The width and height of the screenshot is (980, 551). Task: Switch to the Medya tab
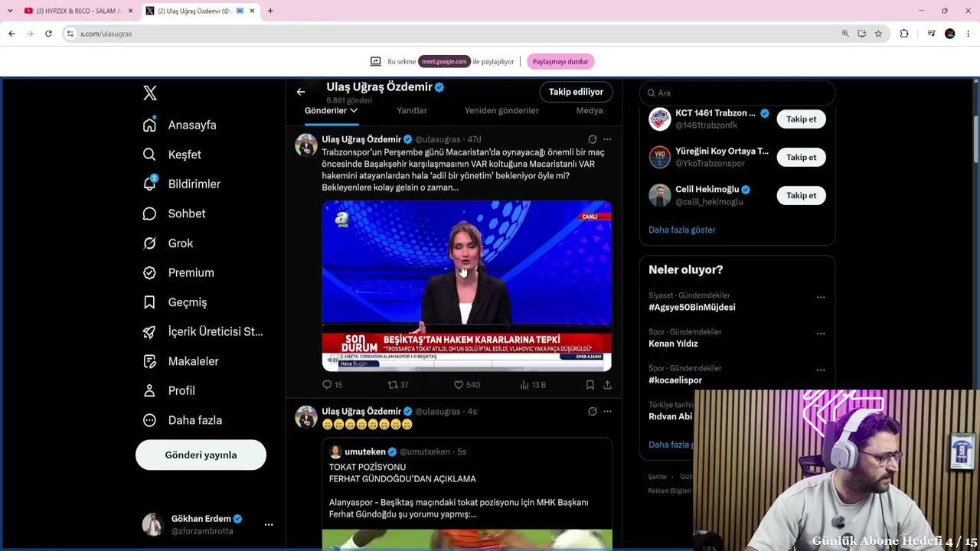pyautogui.click(x=590, y=110)
